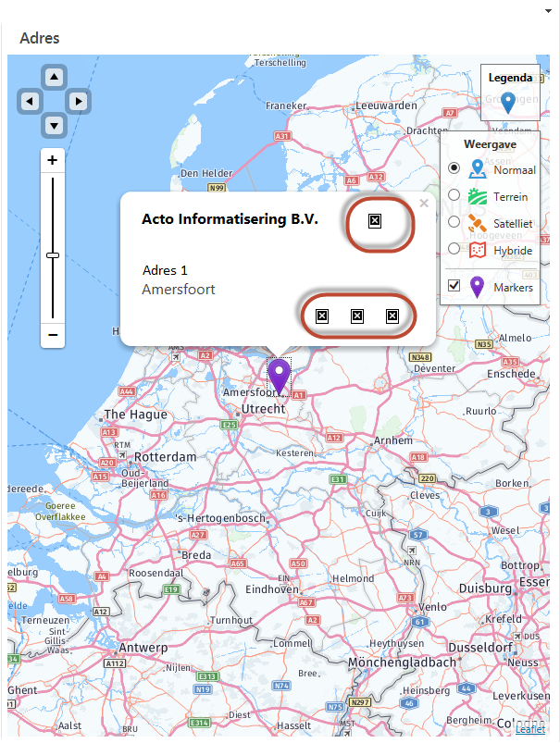Image resolution: width=560 pixels, height=743 pixels.
Task: Click the Amersfoort text in popup
Action: click(179, 289)
